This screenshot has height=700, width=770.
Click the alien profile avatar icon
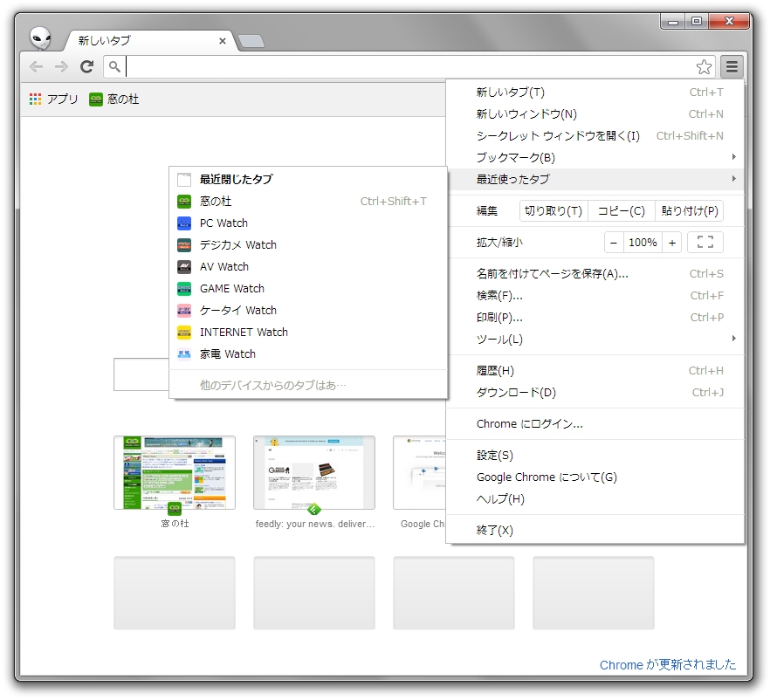pos(41,38)
